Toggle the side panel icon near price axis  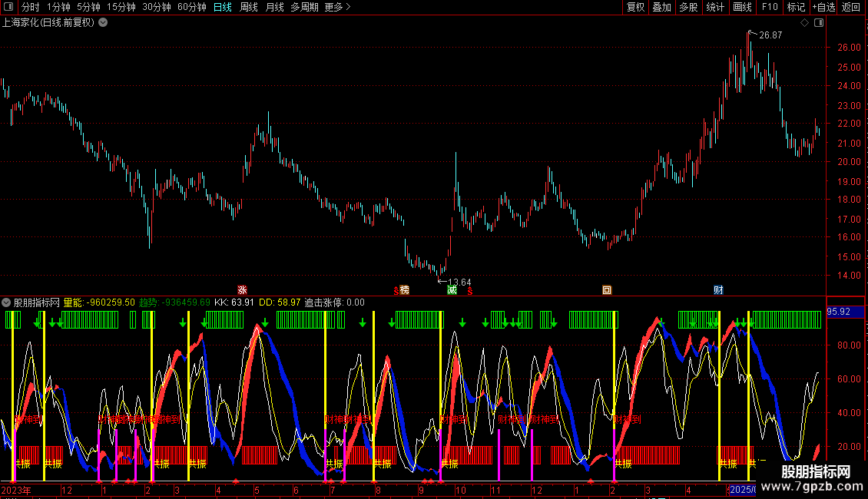tap(818, 23)
